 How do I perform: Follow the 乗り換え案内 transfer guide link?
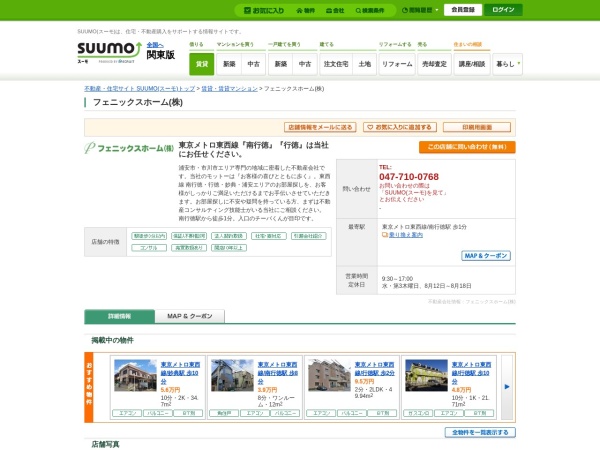pyautogui.click(x=406, y=235)
